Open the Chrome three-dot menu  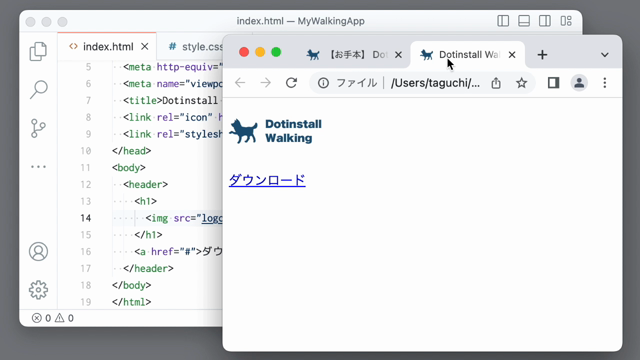pos(604,83)
